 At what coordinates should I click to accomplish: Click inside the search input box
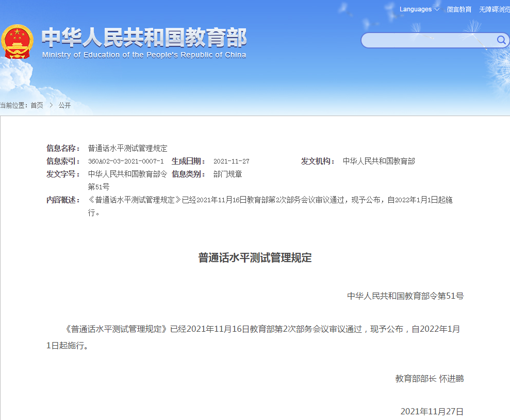428,40
